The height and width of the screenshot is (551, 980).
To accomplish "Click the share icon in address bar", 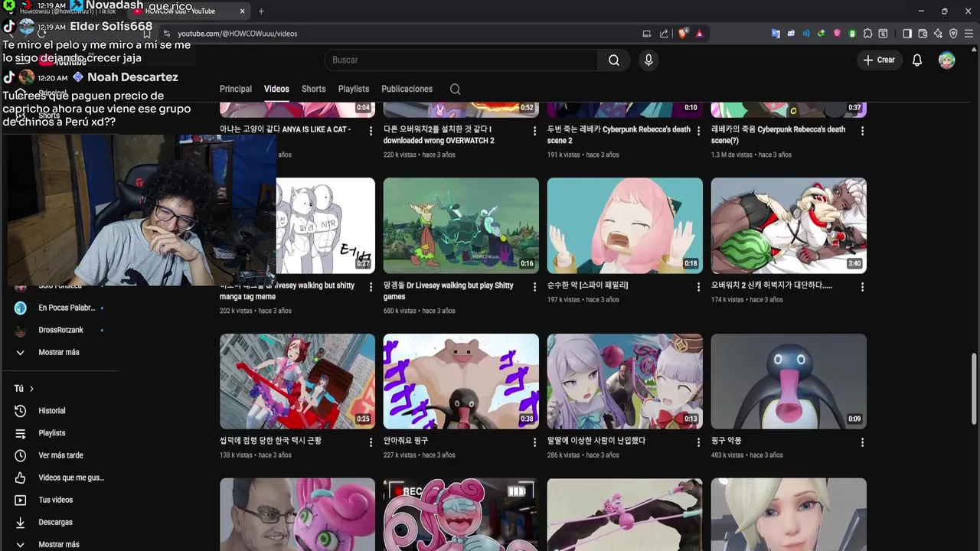I will tap(664, 34).
